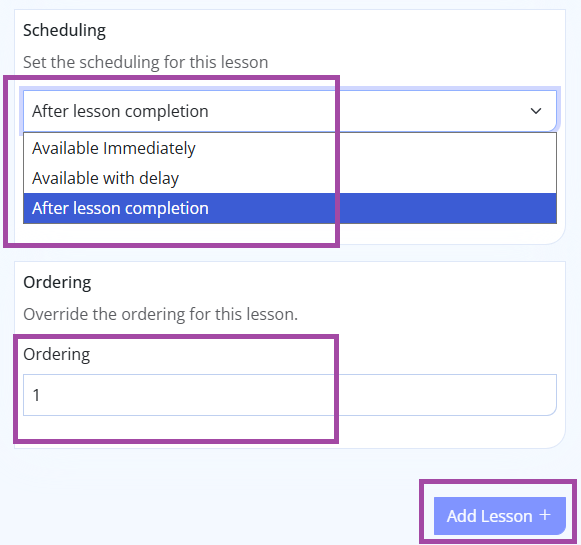Choose "Available with delay" from the list
The height and width of the screenshot is (545, 581).
coord(290,178)
